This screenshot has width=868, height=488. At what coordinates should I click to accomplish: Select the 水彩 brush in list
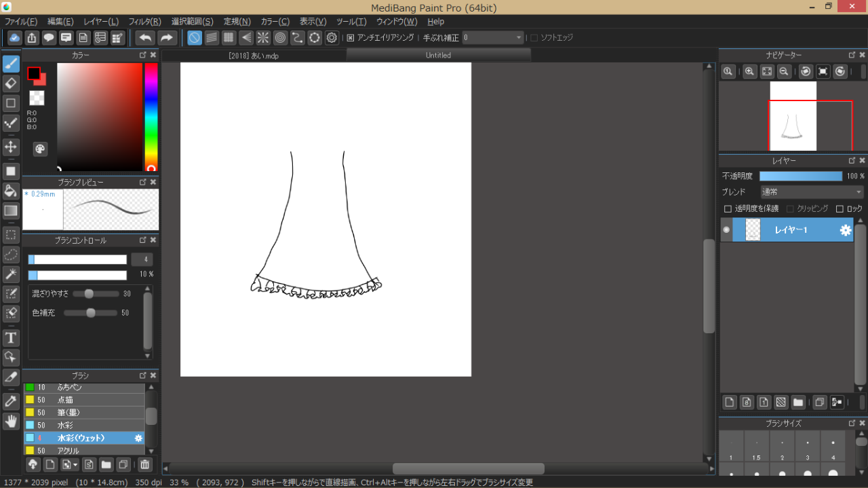65,425
